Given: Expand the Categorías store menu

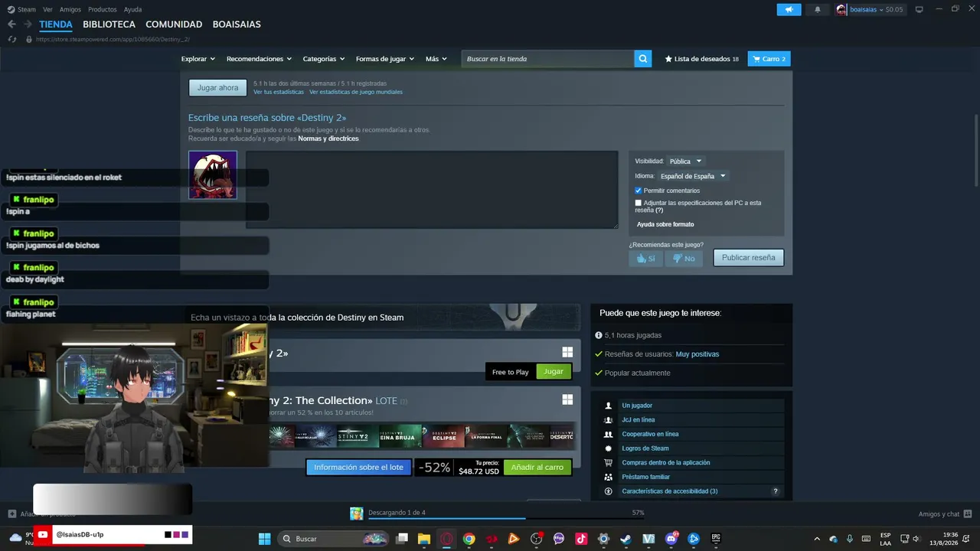Looking at the screenshot, I should pos(324,59).
